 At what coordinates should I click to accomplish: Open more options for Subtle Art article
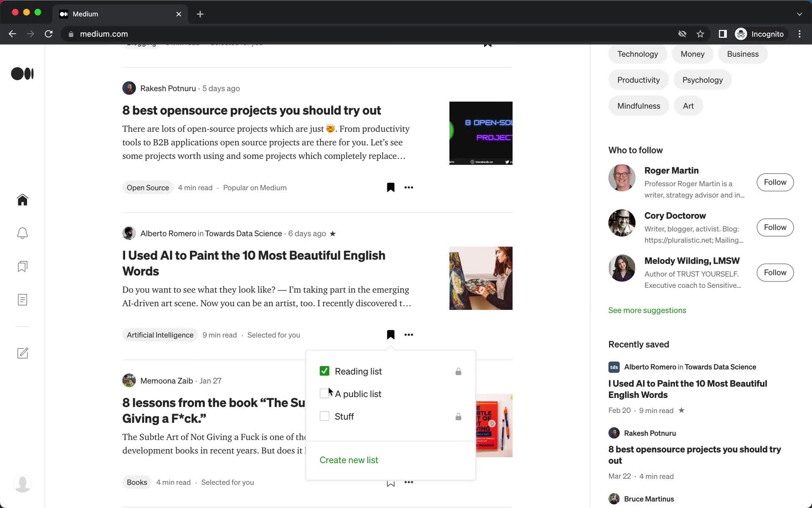click(x=409, y=482)
